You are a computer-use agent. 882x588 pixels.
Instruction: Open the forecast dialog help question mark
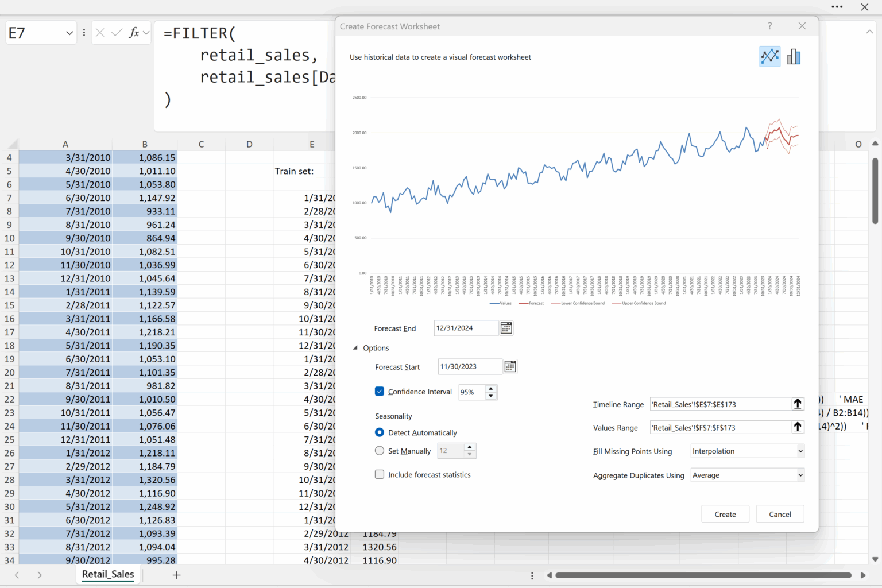point(769,26)
